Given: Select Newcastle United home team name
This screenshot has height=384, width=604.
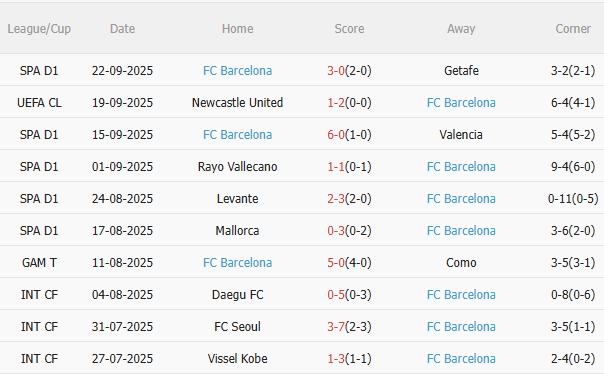Looking at the screenshot, I should 237,102.
